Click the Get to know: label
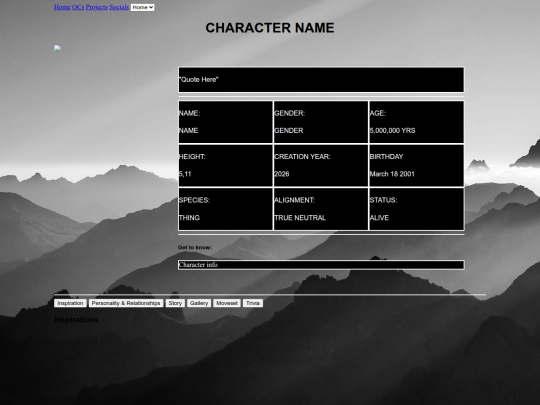 (195, 247)
